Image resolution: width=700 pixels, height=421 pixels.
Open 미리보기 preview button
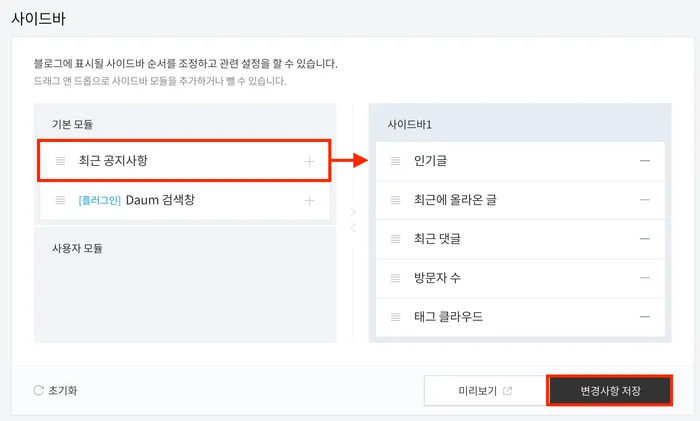[484, 390]
